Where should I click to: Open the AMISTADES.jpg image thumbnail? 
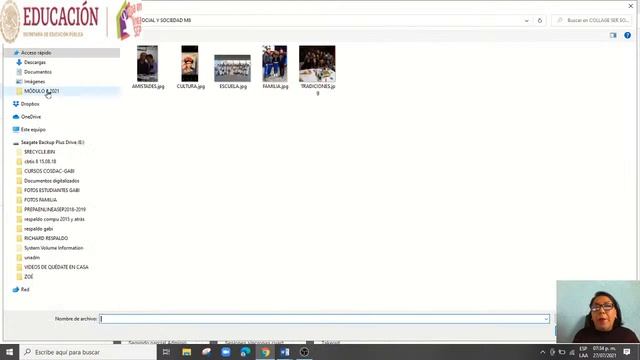click(x=147, y=64)
